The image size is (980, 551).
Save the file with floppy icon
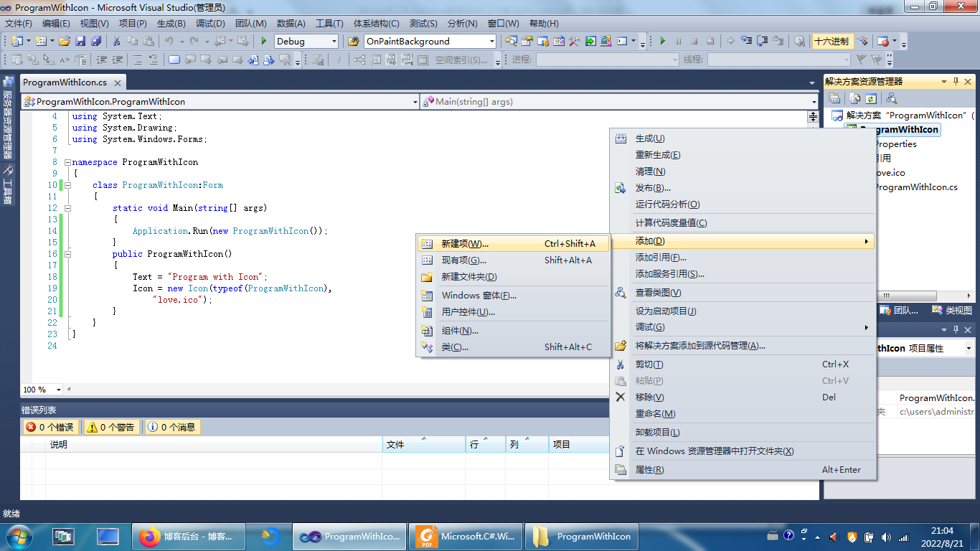(80, 41)
